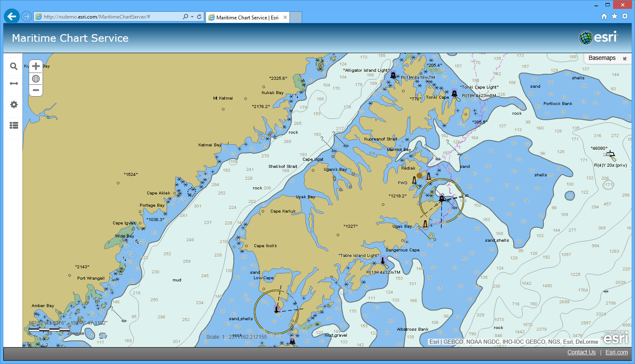Click the Cape Ikolik label
635x364 pixels.
265,246
